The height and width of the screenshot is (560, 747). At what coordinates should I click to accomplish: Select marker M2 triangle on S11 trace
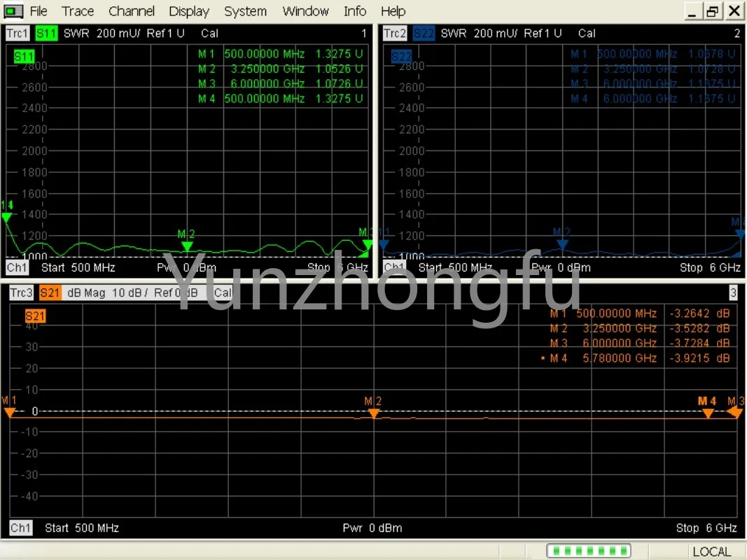coord(187,246)
